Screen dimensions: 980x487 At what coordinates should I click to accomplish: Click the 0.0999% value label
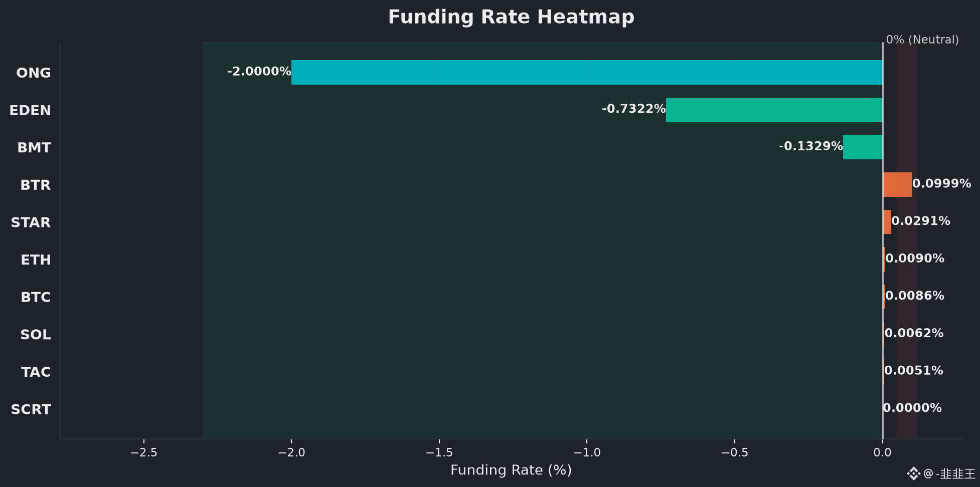[941, 183]
